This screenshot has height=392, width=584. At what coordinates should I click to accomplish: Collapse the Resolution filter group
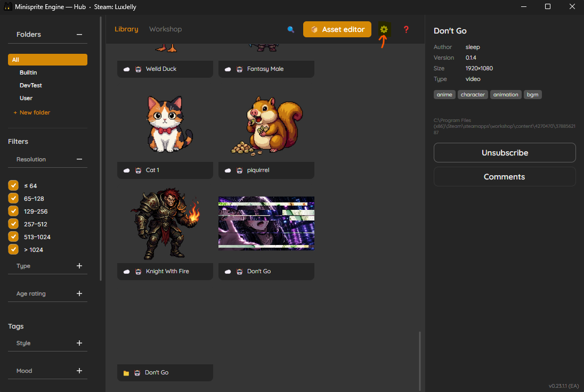point(79,159)
